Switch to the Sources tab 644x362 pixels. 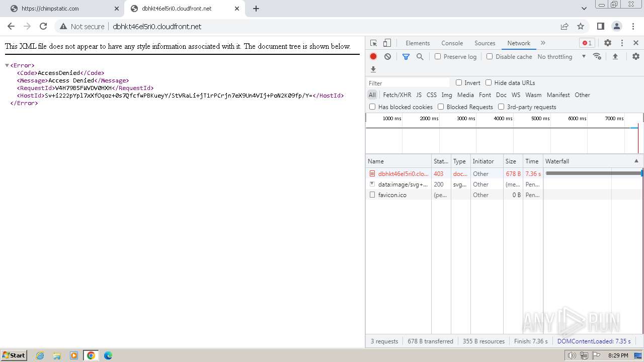pos(485,43)
